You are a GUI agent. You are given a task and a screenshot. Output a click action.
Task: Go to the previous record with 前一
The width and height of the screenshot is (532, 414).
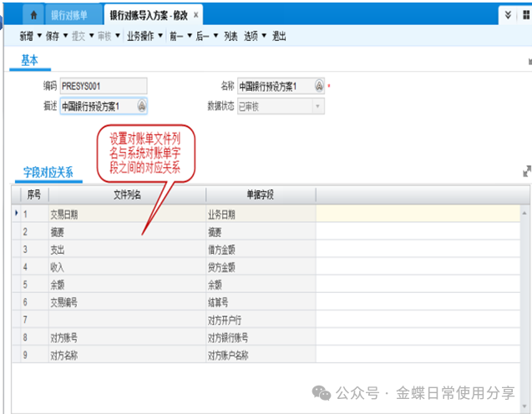[175, 37]
